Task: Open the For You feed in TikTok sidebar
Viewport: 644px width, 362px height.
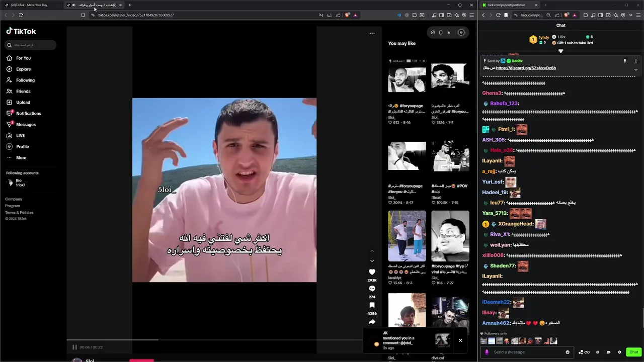Action: [19, 58]
